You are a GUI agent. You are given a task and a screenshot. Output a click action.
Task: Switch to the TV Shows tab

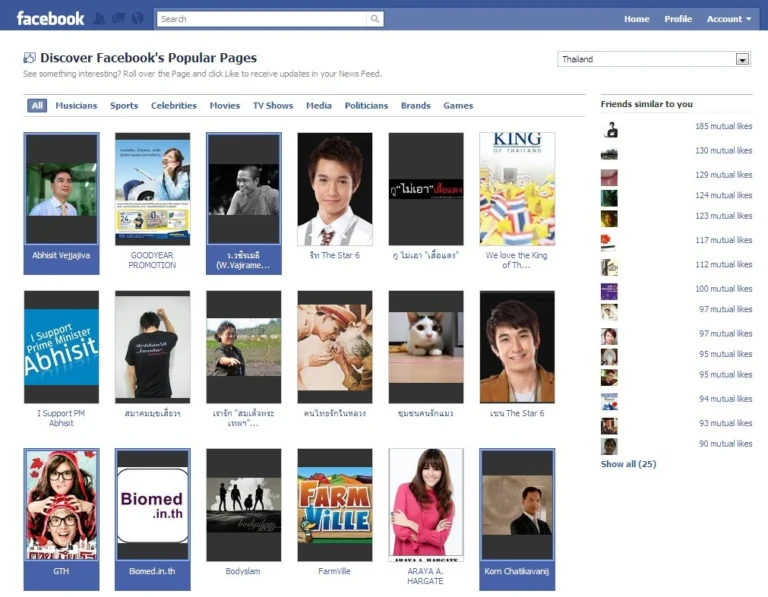(273, 105)
